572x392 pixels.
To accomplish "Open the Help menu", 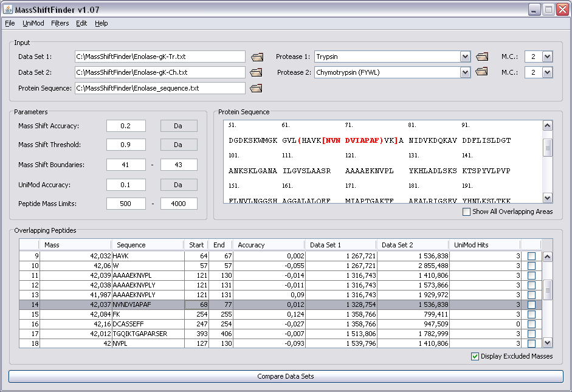I will point(101,23).
